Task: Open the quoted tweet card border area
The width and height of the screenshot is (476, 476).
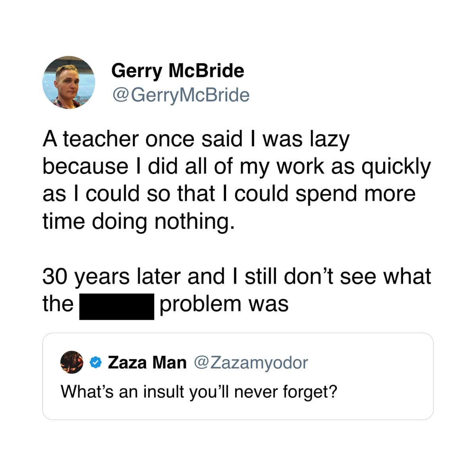Action: click(x=238, y=376)
